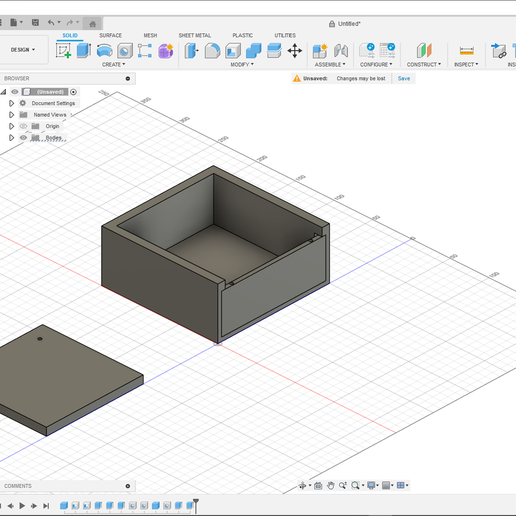The image size is (516, 516).
Task: Switch to the UTILITIES tab
Action: [x=285, y=35]
